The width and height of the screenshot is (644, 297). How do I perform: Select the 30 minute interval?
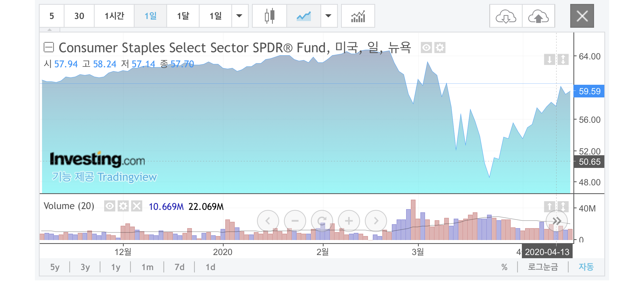(79, 16)
